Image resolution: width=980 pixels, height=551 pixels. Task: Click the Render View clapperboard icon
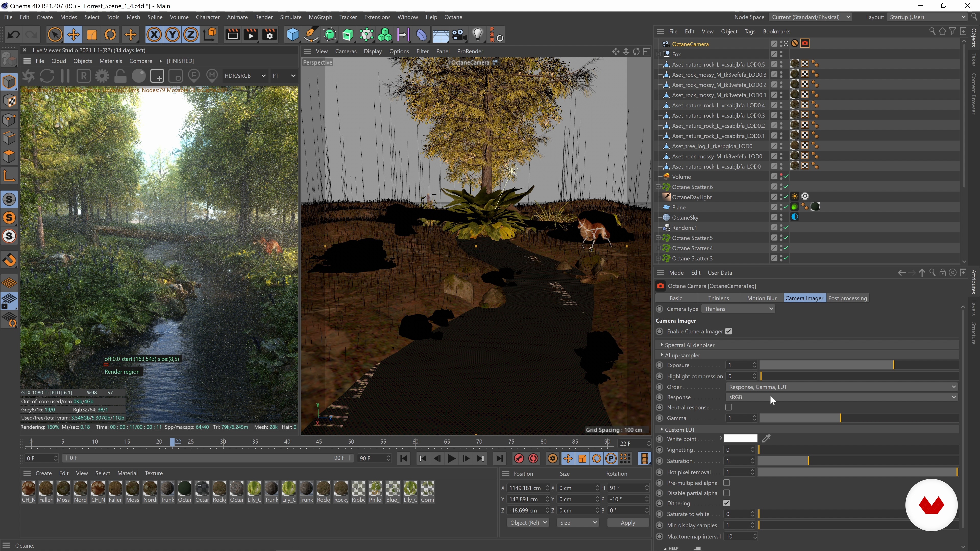232,35
